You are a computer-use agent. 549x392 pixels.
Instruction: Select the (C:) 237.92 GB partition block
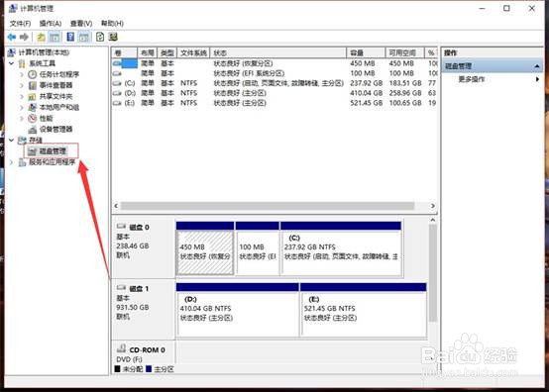click(341, 248)
